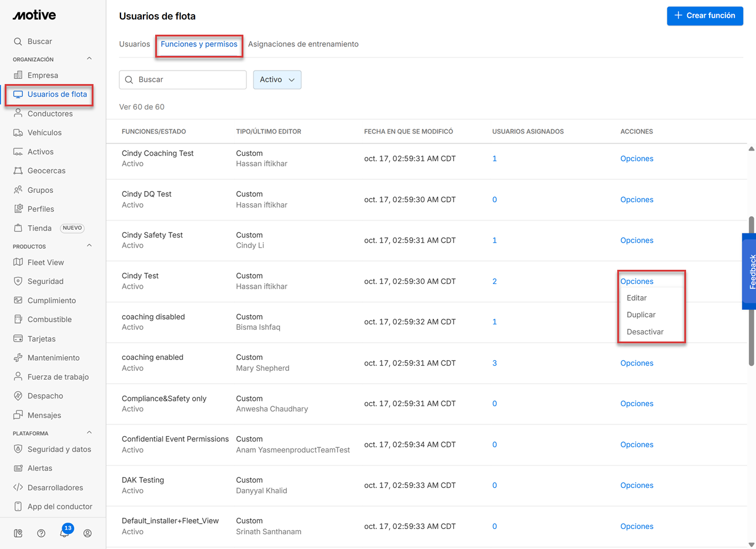Collapse the Plataforma sidebar section
Image resolution: width=756 pixels, height=549 pixels.
click(89, 433)
